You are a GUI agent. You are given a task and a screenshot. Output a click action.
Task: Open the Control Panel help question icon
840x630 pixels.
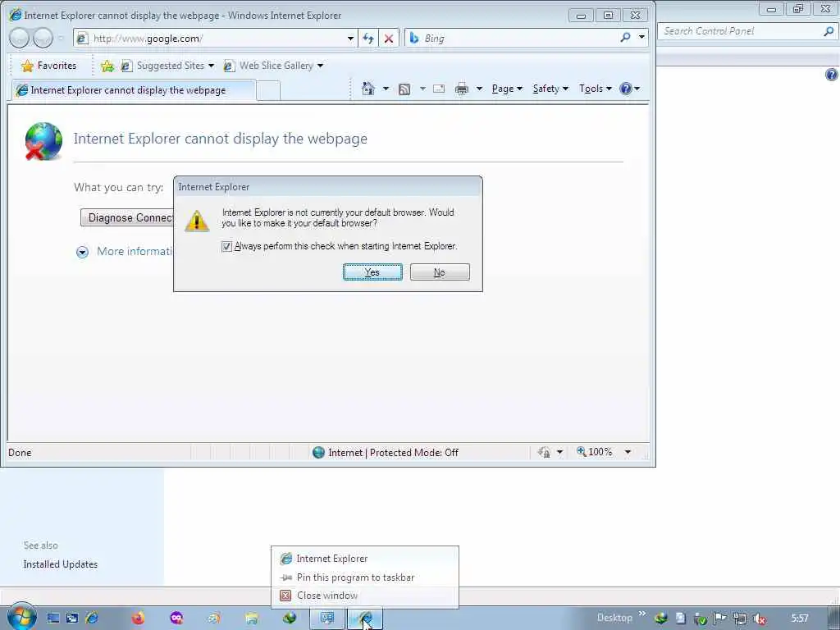click(832, 75)
